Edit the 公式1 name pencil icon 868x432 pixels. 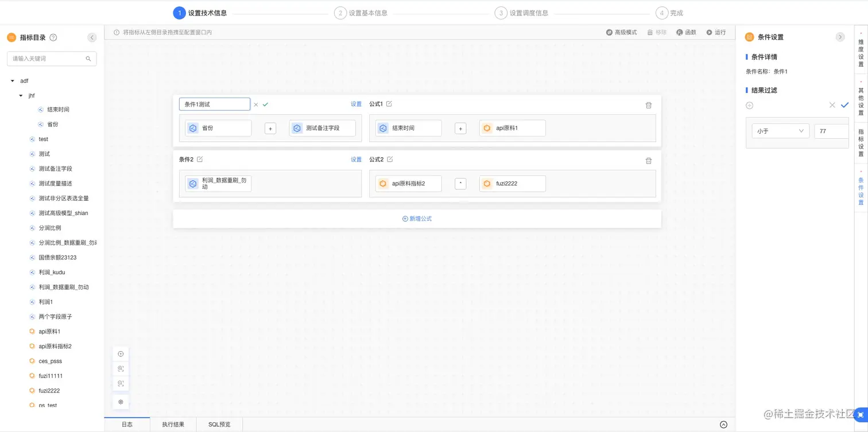pos(389,104)
